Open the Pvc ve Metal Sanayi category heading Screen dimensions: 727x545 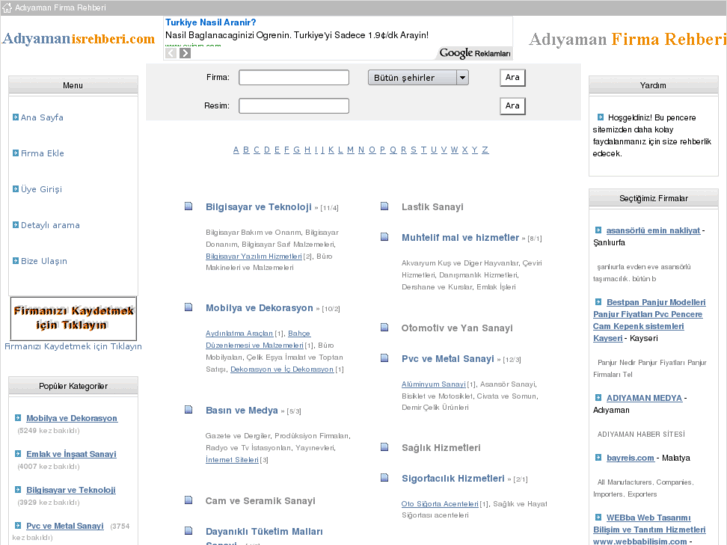pos(448,359)
